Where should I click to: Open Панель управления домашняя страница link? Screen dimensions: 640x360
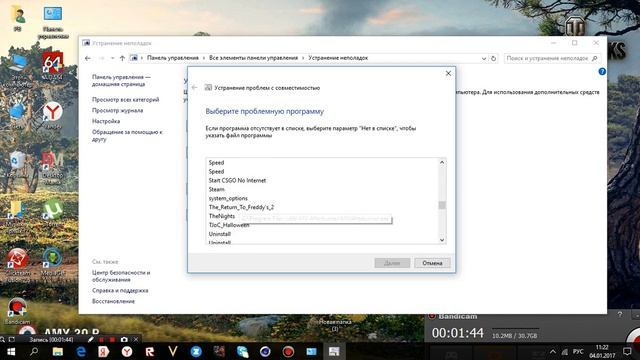click(121, 80)
